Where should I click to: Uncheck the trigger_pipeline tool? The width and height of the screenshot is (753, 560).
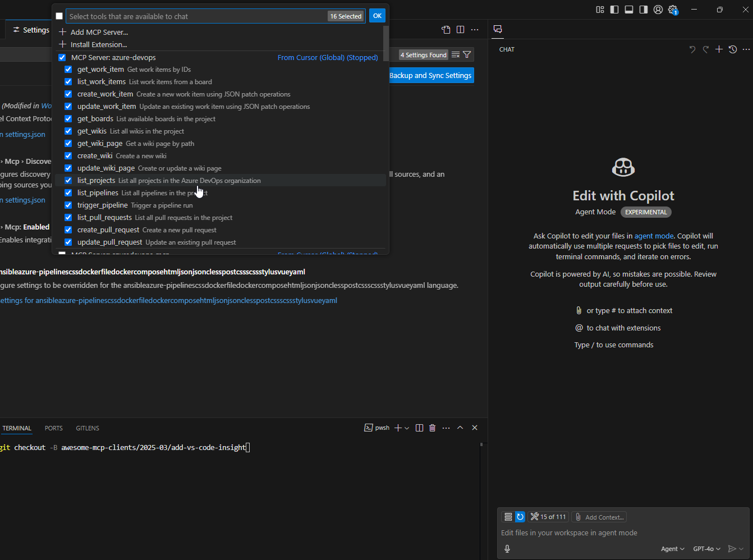click(x=68, y=205)
